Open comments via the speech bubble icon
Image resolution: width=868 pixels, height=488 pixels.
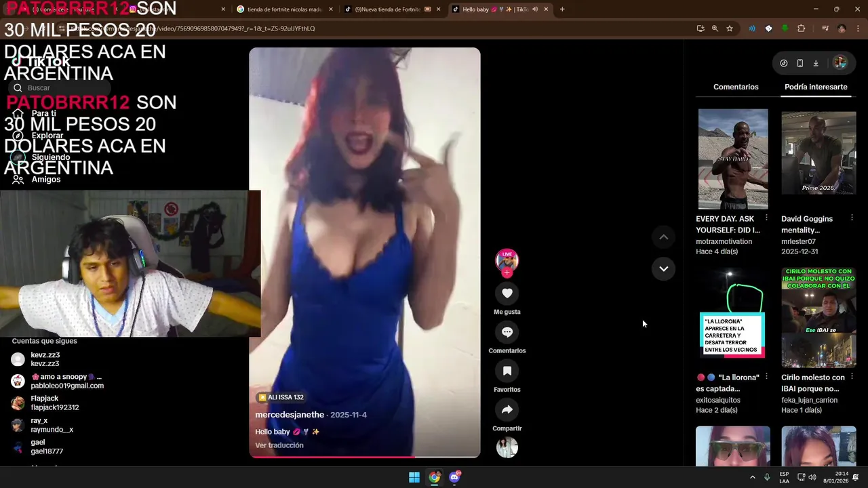[x=507, y=332]
